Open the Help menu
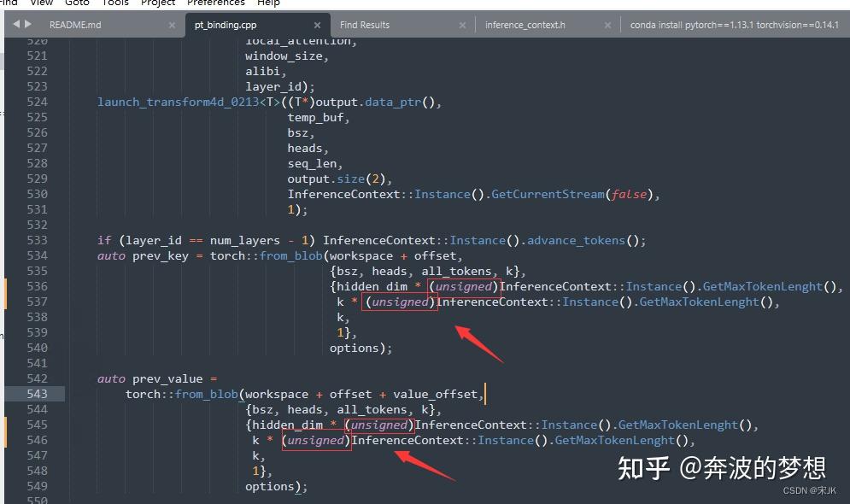This screenshot has height=504, width=850. point(268,3)
